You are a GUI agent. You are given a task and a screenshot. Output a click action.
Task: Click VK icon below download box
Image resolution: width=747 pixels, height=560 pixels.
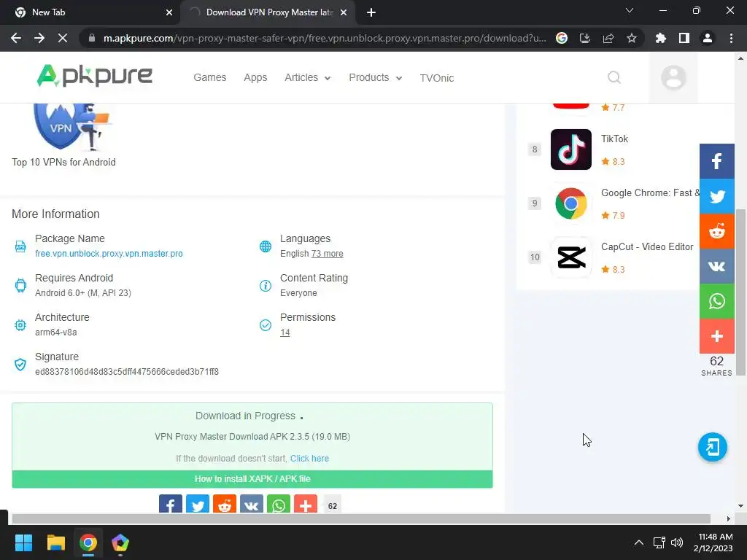click(x=252, y=505)
